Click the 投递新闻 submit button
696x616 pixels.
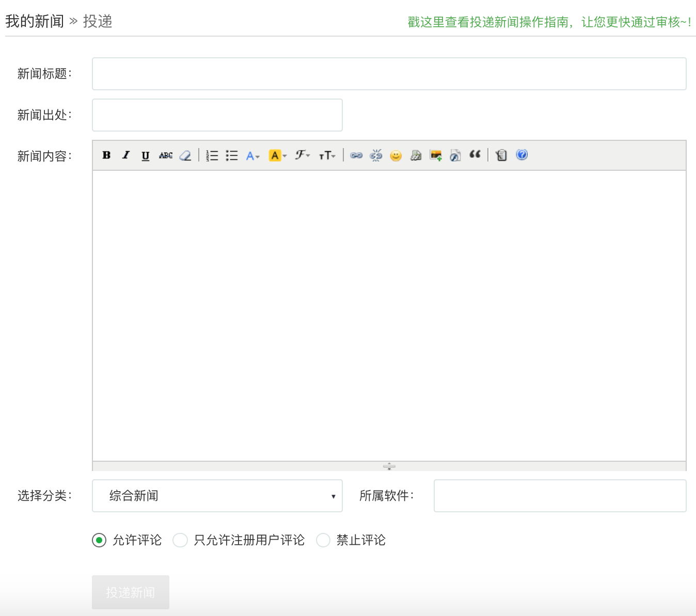[131, 592]
